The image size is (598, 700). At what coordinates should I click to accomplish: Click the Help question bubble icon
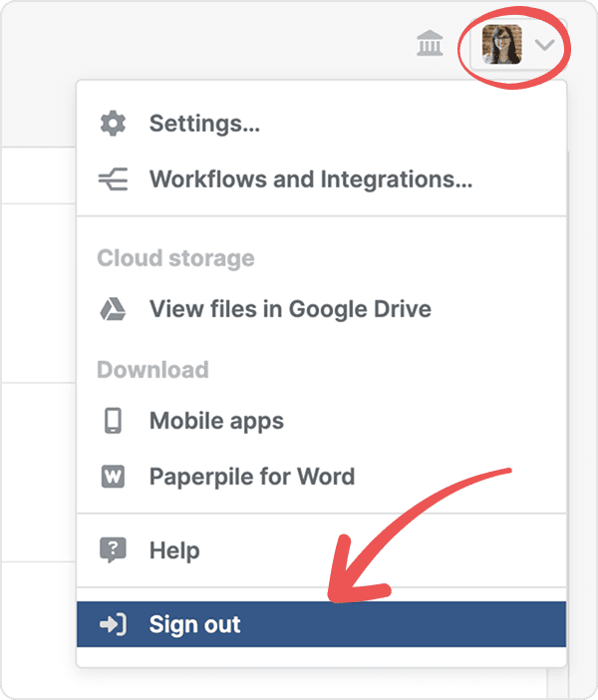pyautogui.click(x=113, y=550)
